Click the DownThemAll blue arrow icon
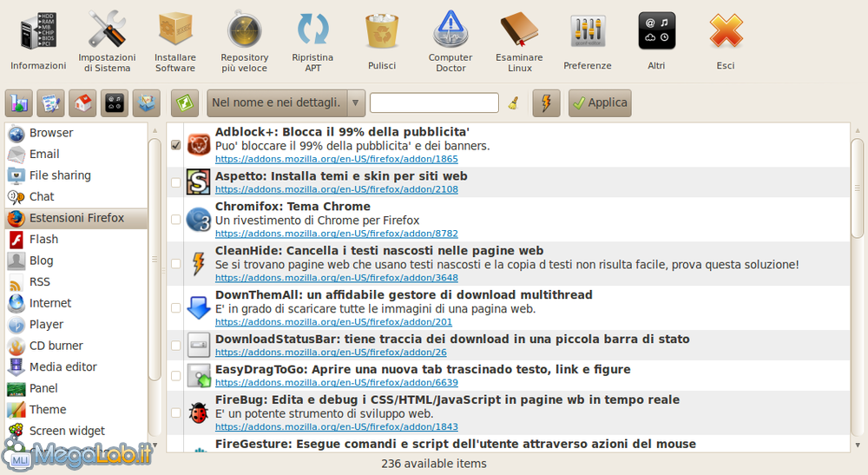 pos(198,307)
